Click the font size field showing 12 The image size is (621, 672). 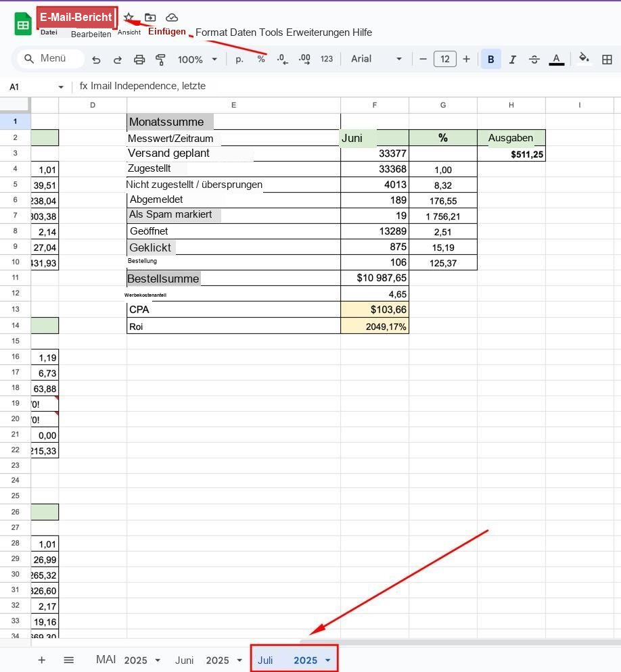pyautogui.click(x=444, y=59)
